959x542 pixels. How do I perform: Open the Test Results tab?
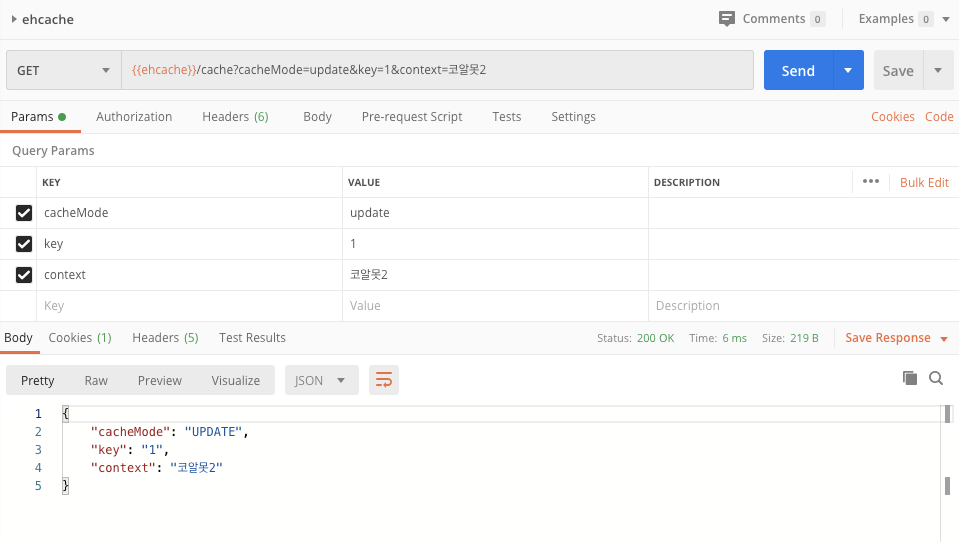click(252, 338)
